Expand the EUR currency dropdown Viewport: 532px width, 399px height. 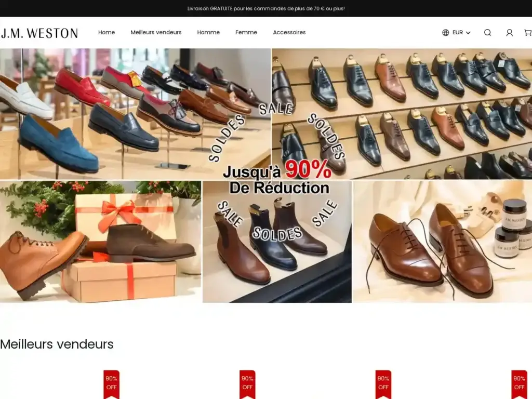(461, 33)
